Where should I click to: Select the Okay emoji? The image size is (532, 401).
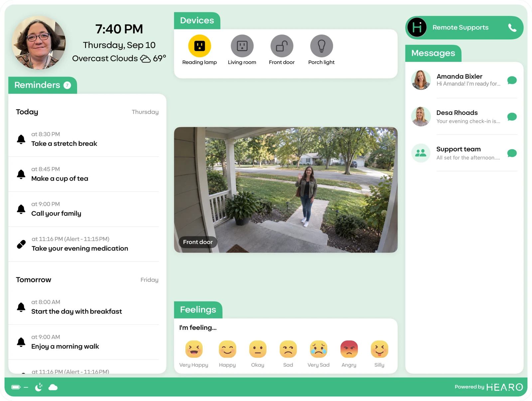[x=258, y=349]
